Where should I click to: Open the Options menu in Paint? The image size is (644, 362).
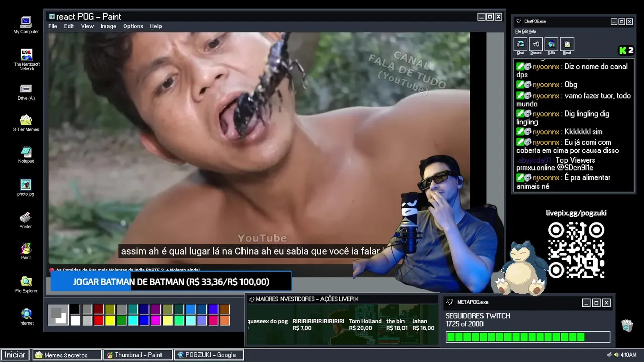[x=133, y=26]
